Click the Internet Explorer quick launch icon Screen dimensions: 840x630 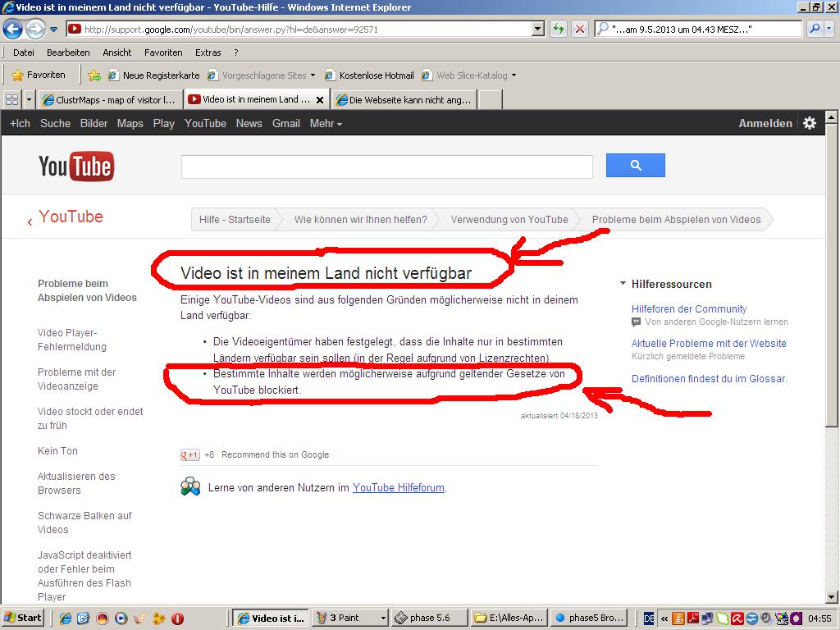tap(66, 619)
